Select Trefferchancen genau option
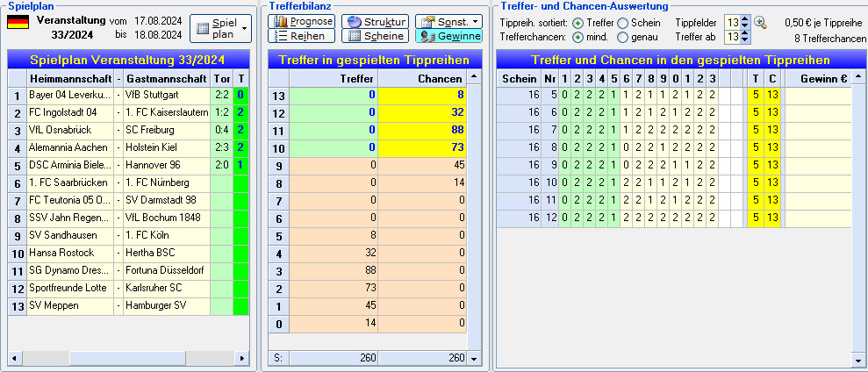Viewport: 868px width, 372px height. tap(623, 37)
